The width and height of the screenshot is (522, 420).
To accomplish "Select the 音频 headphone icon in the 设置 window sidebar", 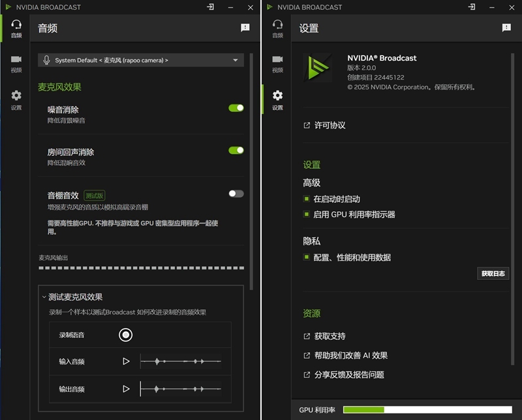I will tap(277, 28).
